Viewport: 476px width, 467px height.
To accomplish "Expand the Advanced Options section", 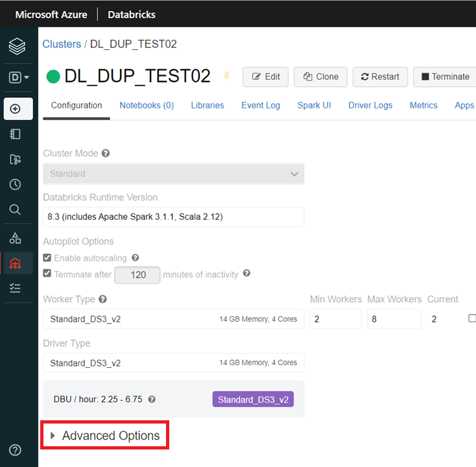I will click(105, 436).
